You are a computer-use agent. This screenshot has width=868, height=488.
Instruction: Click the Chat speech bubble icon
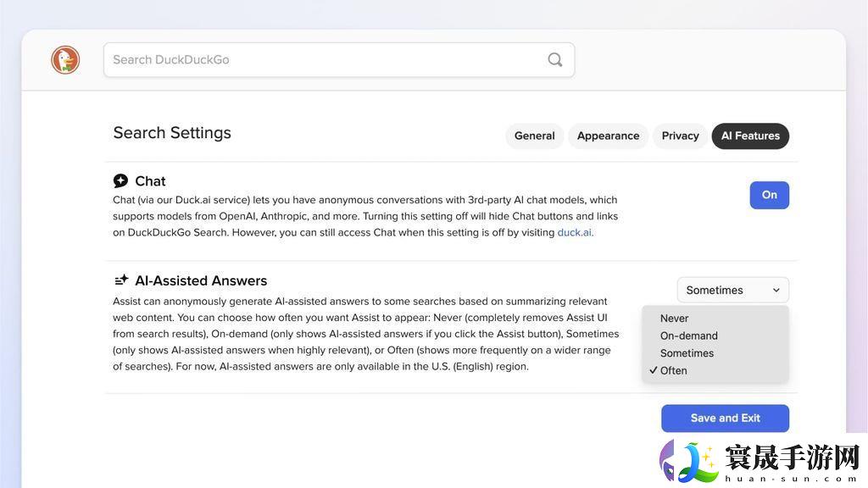click(120, 180)
